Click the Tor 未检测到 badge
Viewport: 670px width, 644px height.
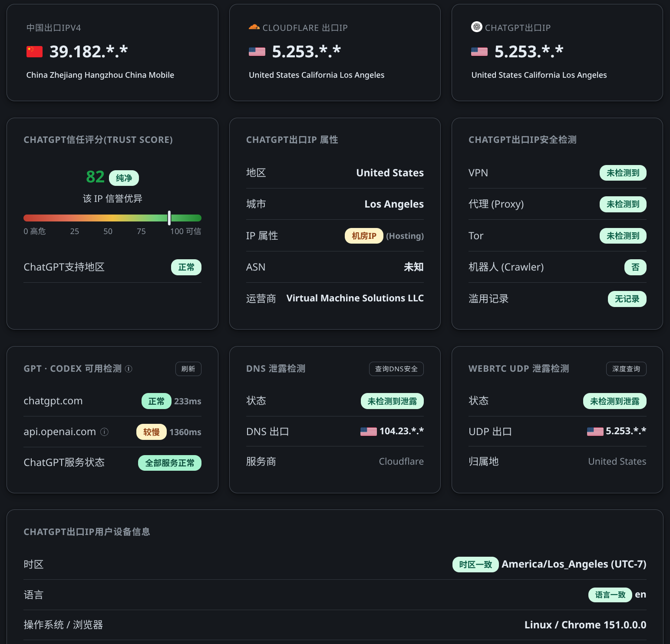(623, 236)
